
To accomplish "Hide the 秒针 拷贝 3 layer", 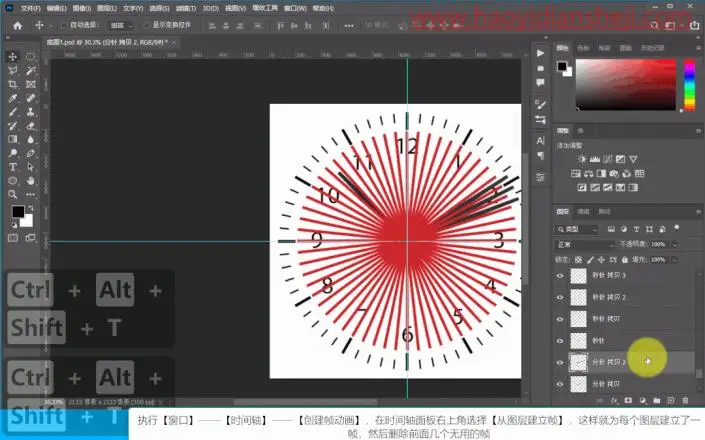I will click(560, 276).
